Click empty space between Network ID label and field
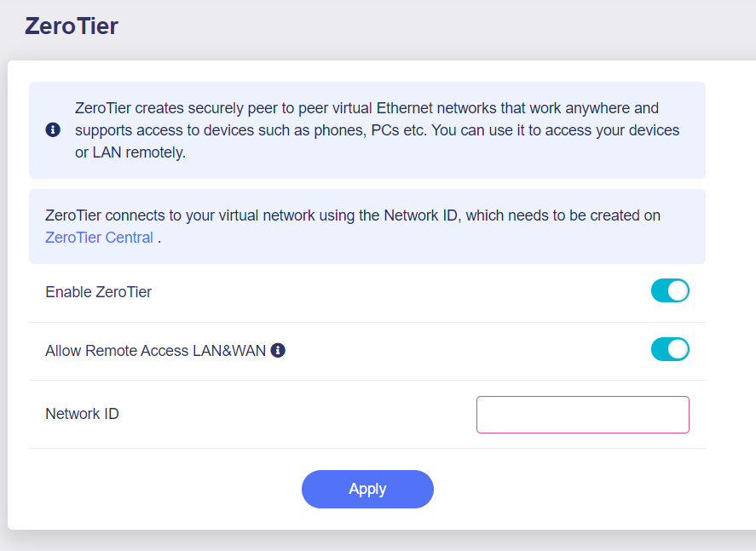756x551 pixels. (298, 415)
